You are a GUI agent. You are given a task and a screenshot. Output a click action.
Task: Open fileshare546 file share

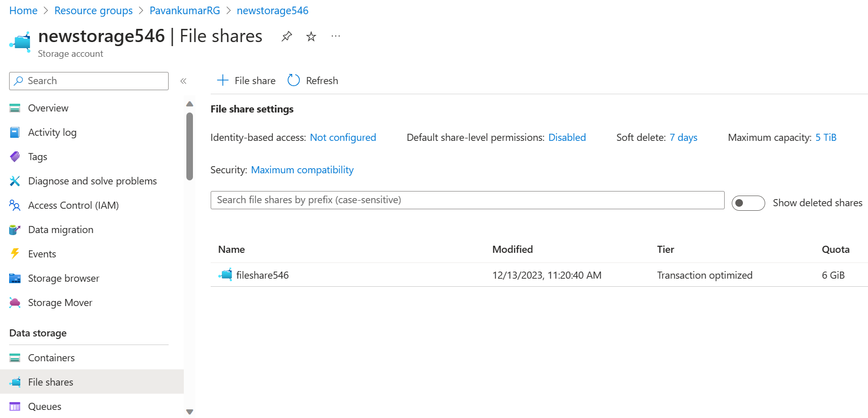(262, 275)
